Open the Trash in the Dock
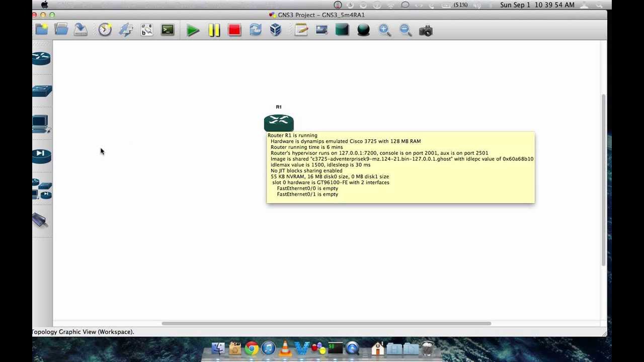This screenshot has width=644, height=362. 428,348
